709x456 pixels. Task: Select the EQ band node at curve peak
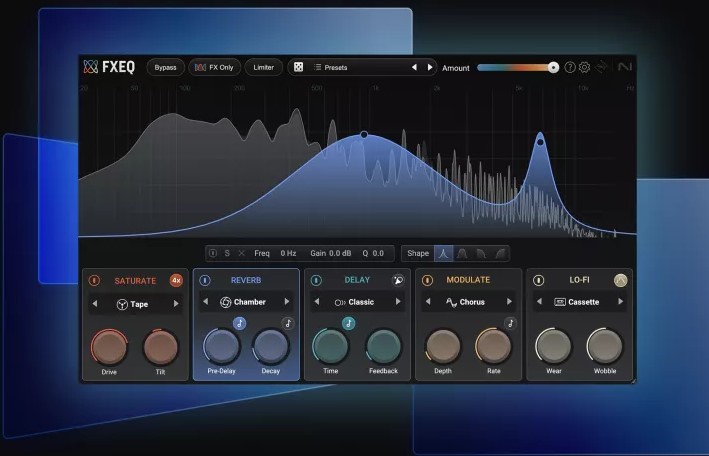(x=364, y=135)
